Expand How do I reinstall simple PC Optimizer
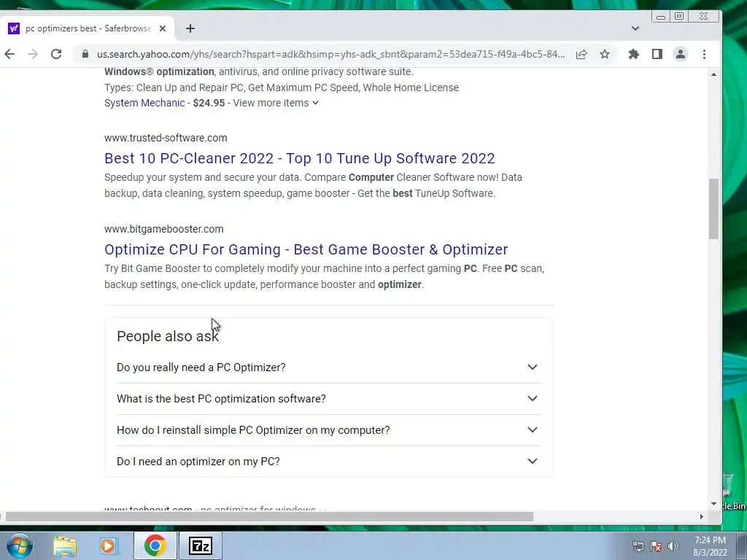Screen dimensions: 747x560 [328, 430]
